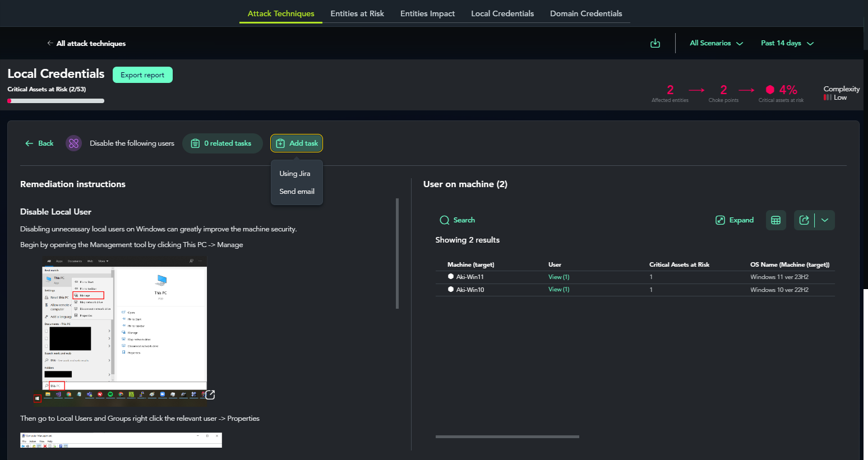The height and width of the screenshot is (460, 868).
Task: Click View (1) link for Aki-Win10
Action: (559, 290)
